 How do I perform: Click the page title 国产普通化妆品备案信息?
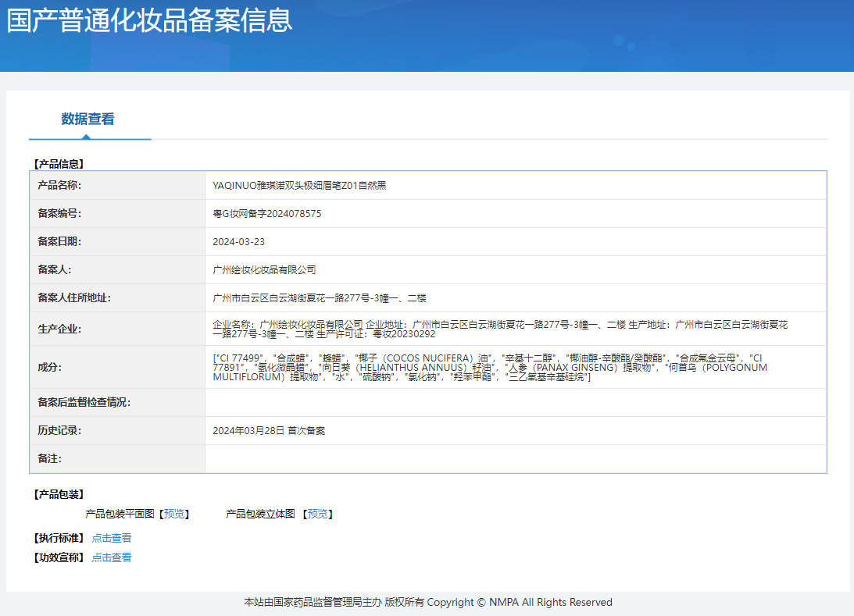[x=150, y=20]
